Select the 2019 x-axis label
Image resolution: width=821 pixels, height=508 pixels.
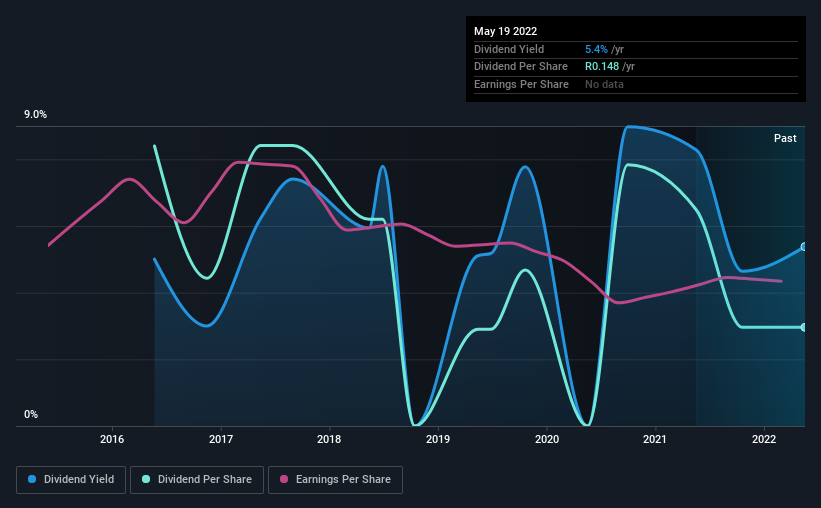click(438, 439)
